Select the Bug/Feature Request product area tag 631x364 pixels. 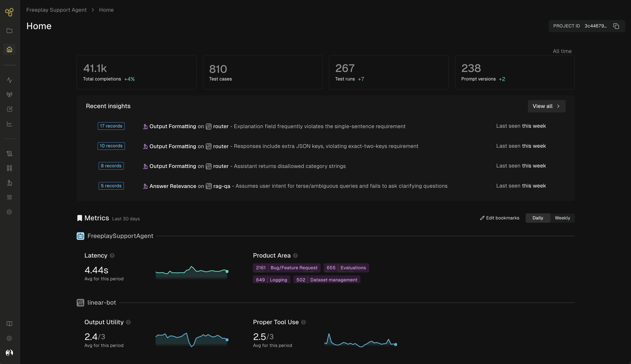[x=287, y=268]
